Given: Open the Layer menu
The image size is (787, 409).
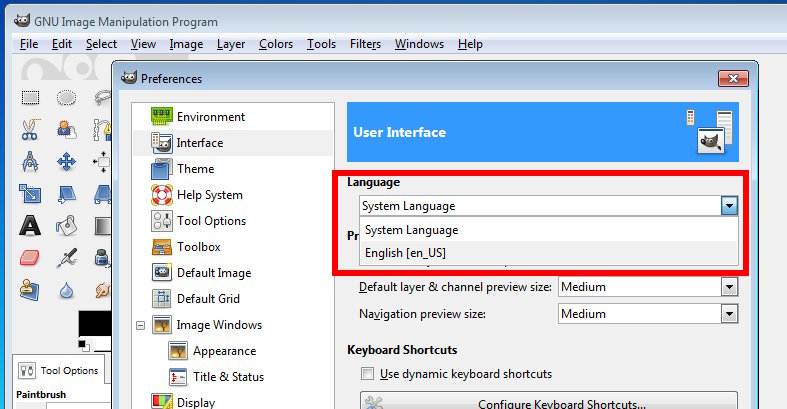Looking at the screenshot, I should [x=231, y=44].
